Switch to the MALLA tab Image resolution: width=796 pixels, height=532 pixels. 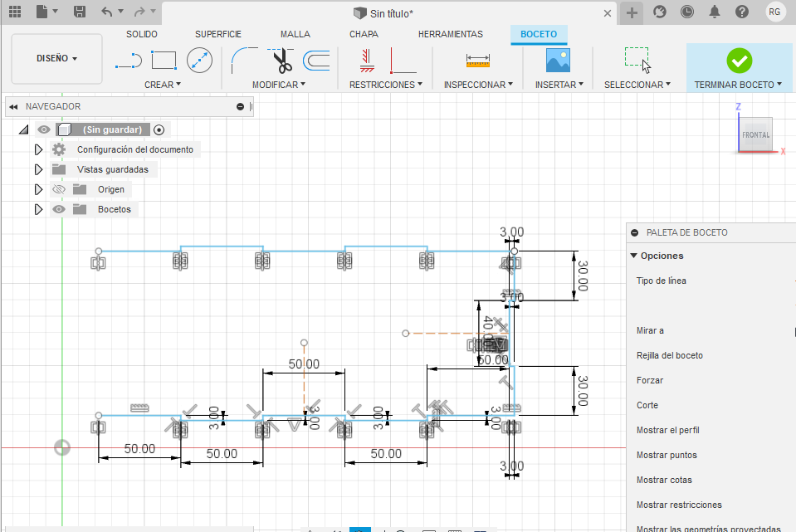295,34
